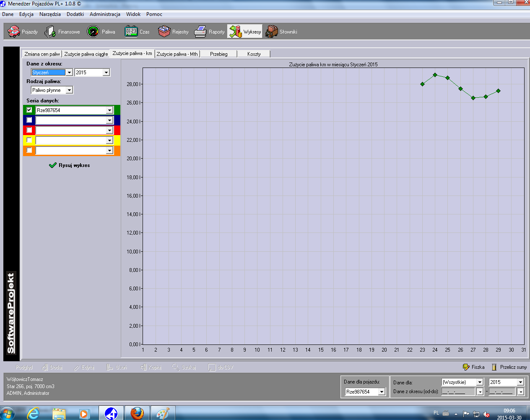530x420 pixels.
Task: Enable the red data series checkbox
Action: click(x=29, y=130)
